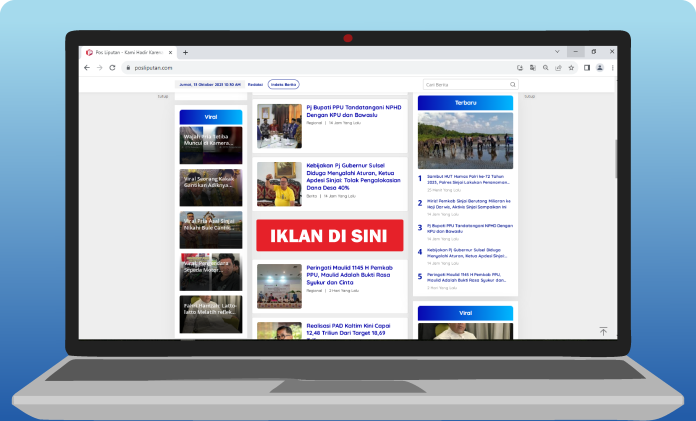Close the Pos Liputan browser tab
The height and width of the screenshot is (421, 696).
click(170, 52)
